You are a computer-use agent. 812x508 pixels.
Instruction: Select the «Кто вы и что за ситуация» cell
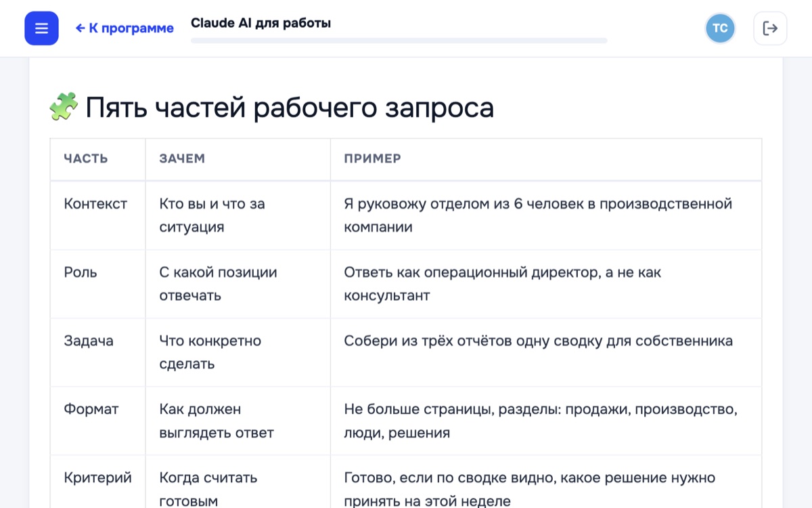[x=238, y=215]
